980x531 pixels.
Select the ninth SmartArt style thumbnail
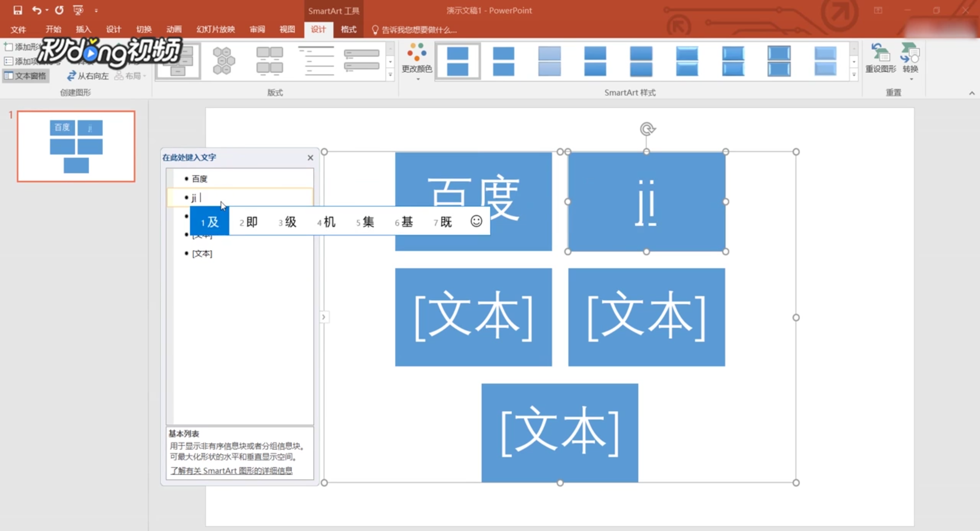[x=825, y=61]
